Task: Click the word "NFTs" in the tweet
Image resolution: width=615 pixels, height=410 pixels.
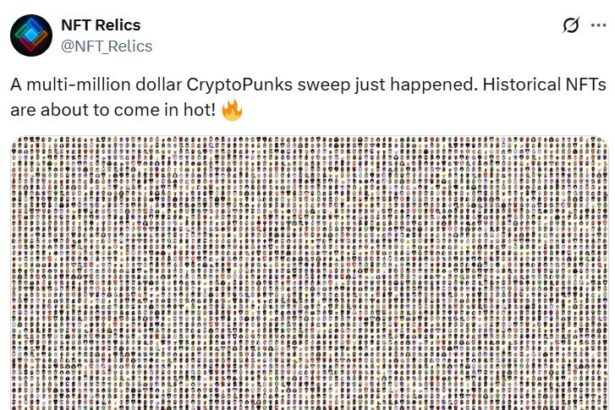Action: click(x=555, y=83)
